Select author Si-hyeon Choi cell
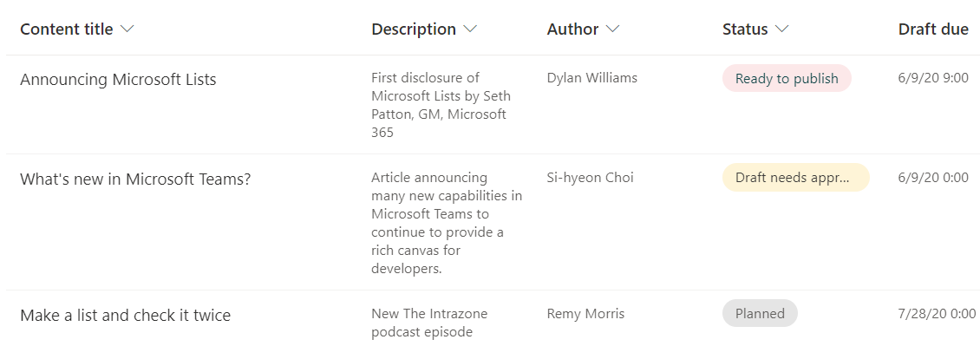The height and width of the screenshot is (359, 980). (590, 178)
